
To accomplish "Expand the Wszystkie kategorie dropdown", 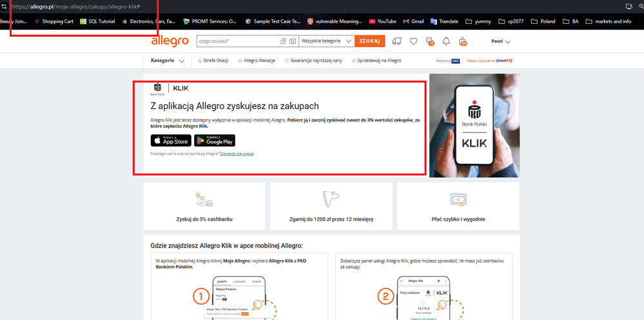I will (x=327, y=41).
